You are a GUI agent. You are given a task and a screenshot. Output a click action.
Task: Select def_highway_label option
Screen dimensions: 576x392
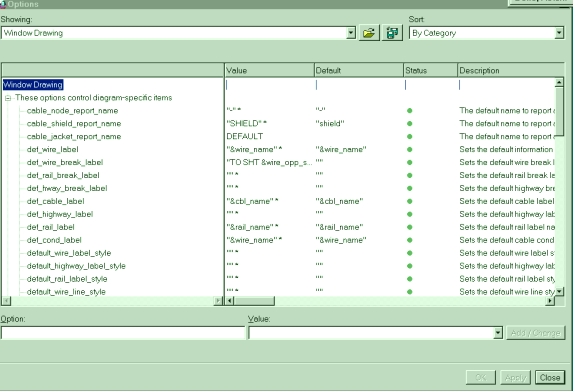(60, 214)
